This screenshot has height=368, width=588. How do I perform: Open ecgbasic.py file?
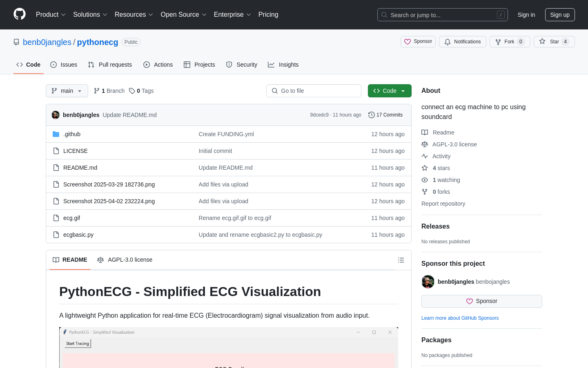pos(78,235)
